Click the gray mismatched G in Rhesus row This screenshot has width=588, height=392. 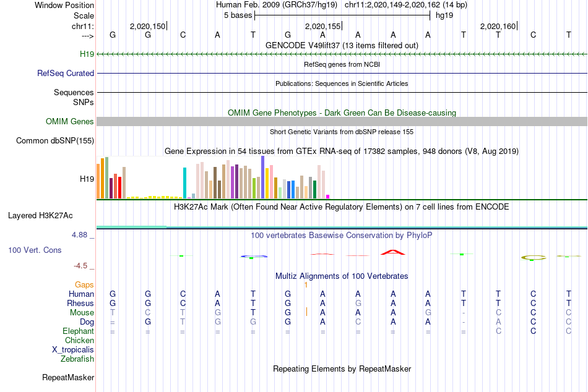pos(358,303)
